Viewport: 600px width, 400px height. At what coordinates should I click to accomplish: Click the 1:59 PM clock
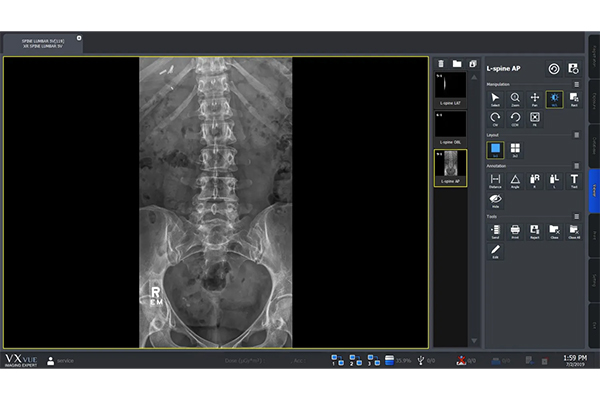[x=575, y=358]
